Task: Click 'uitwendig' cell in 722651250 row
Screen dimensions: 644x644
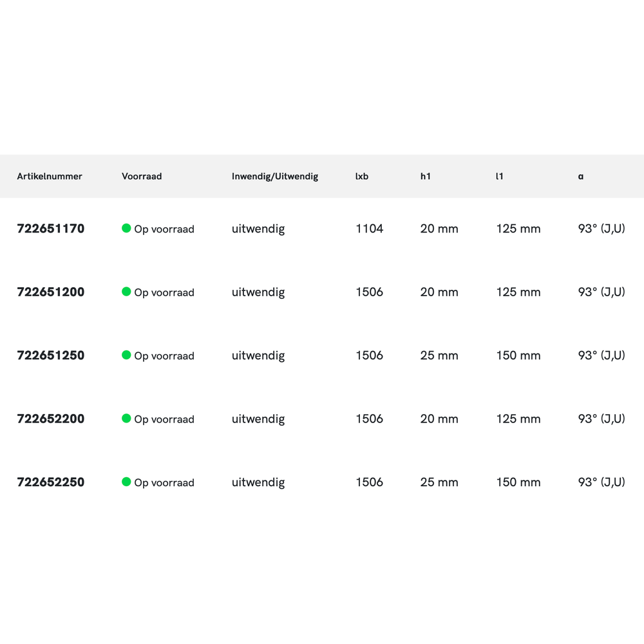Action: (x=258, y=355)
